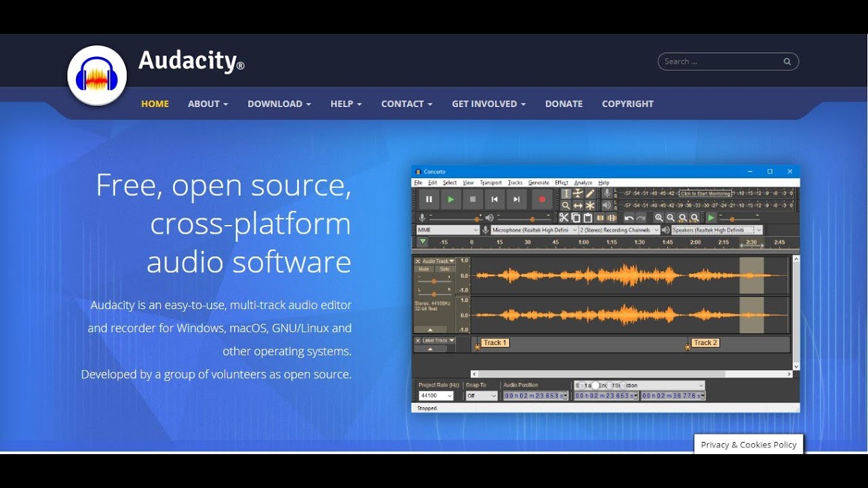The image size is (868, 488).
Task: Open the Snap-To Off dropdown
Action: [482, 396]
